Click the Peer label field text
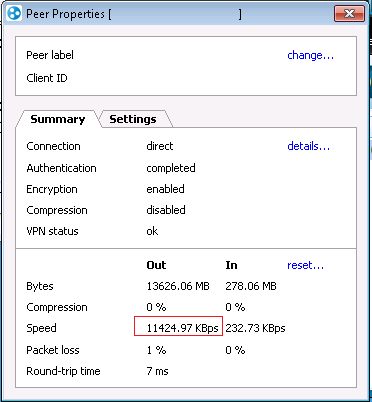Screen dimensions: 372x402 50,55
